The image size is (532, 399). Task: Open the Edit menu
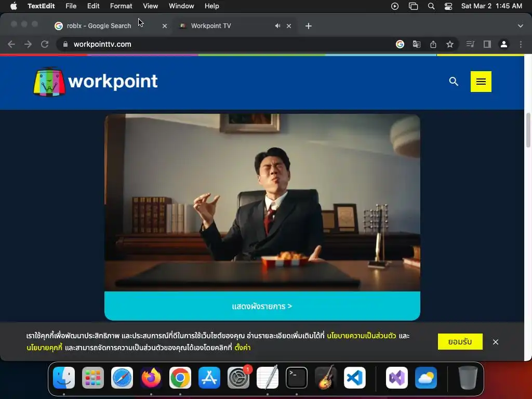93,6
